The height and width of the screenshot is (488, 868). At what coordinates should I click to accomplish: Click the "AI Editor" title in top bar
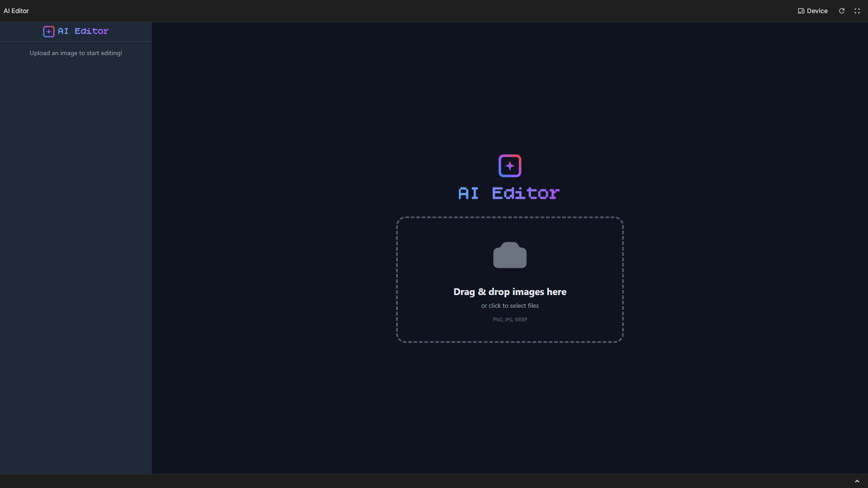pos(16,11)
